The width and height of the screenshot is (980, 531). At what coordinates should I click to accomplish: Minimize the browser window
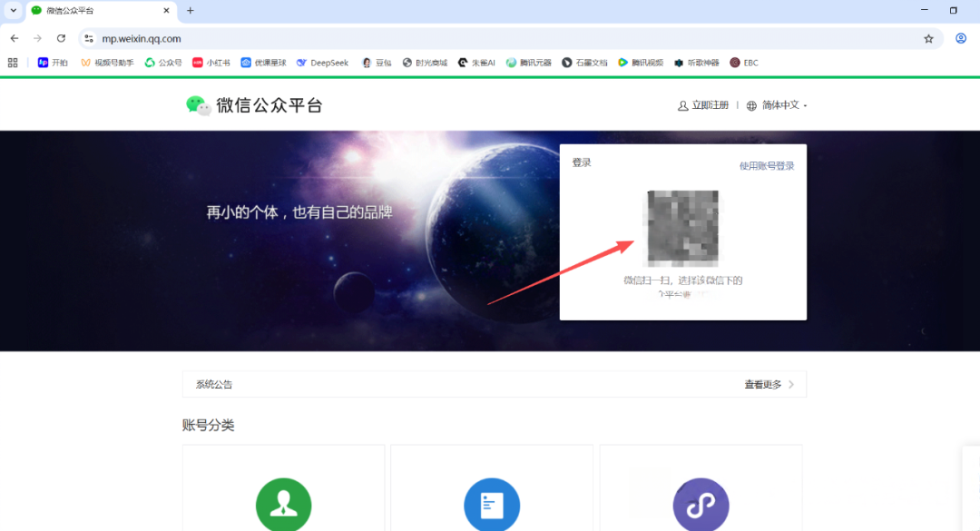coord(925,11)
